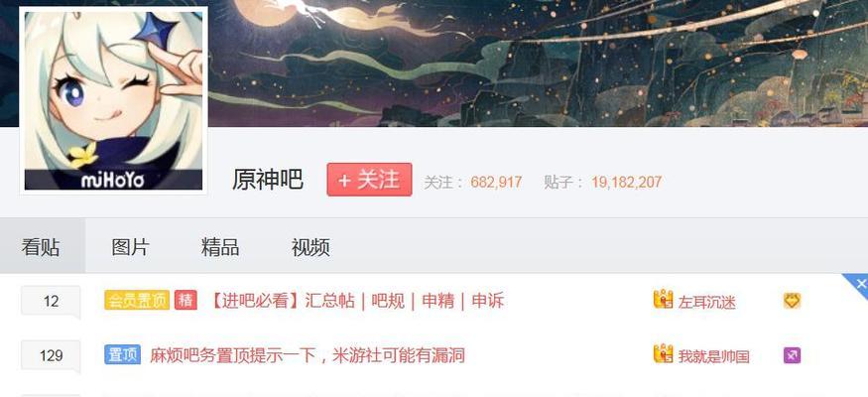The width and height of the screenshot is (868, 397).
Task: Click the purple arrow badge icon
Action: [793, 355]
